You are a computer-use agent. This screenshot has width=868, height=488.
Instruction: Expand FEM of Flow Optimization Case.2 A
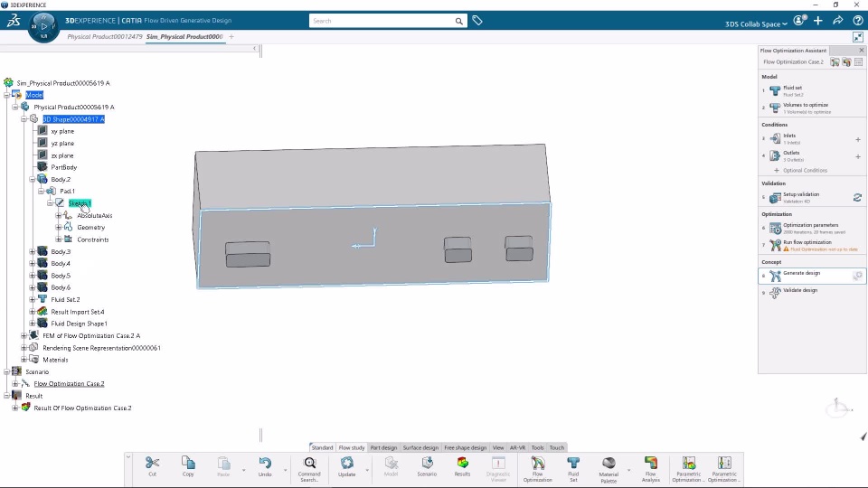pos(24,336)
